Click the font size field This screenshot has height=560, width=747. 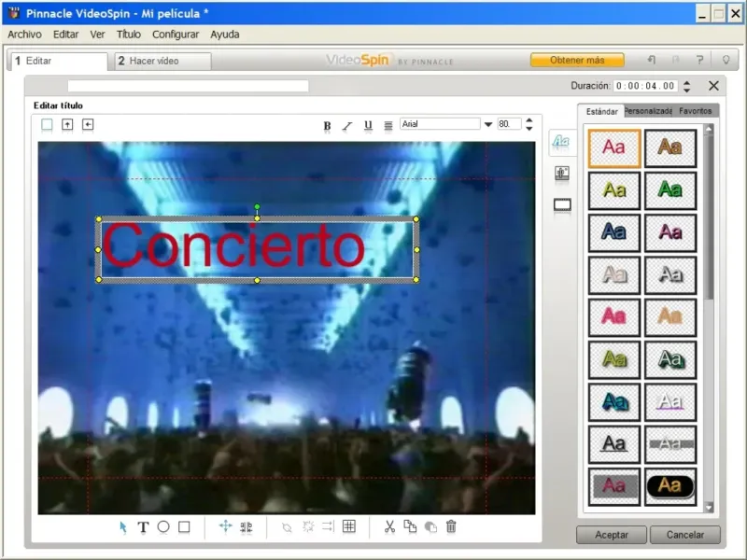pos(509,124)
